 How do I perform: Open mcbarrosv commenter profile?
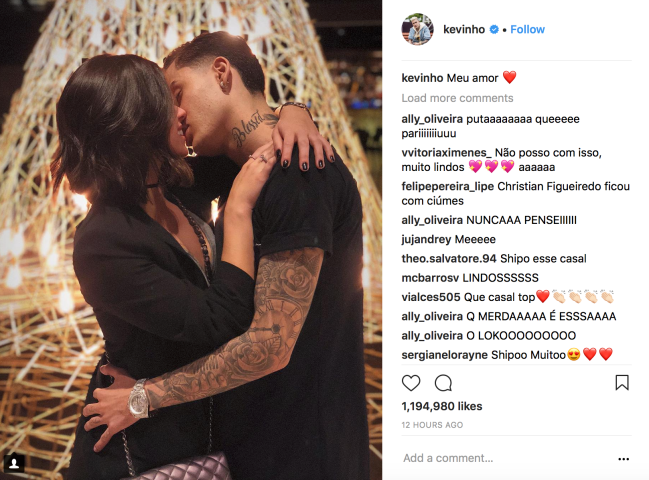pyautogui.click(x=430, y=278)
